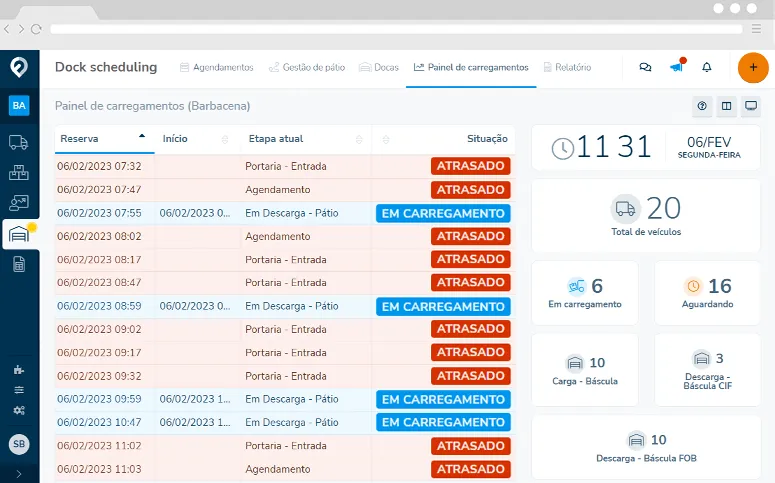Open the Em carregamento card
Image resolution: width=775 pixels, height=483 pixels.
pos(585,293)
